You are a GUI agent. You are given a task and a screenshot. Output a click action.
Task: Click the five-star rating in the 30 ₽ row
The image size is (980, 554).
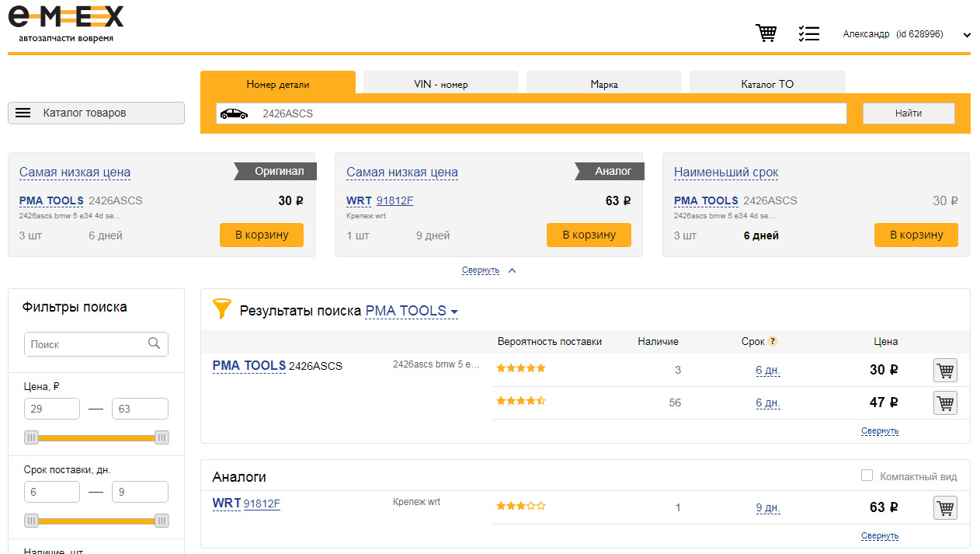click(x=521, y=368)
